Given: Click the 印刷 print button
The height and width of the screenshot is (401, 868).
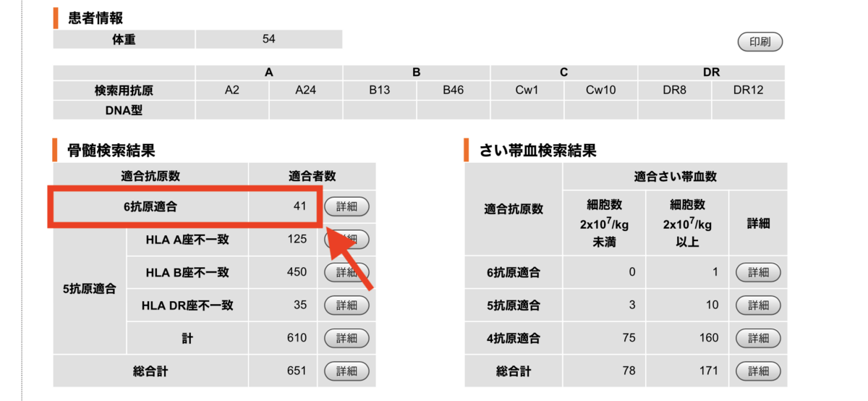Looking at the screenshot, I should point(759,42).
